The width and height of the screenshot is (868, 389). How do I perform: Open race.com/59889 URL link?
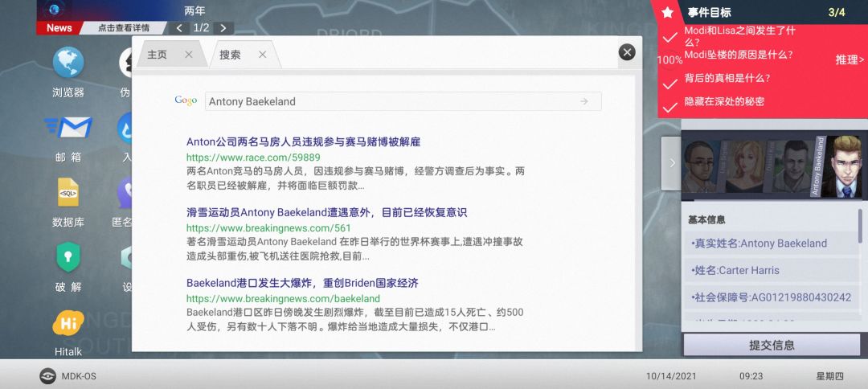point(253,158)
